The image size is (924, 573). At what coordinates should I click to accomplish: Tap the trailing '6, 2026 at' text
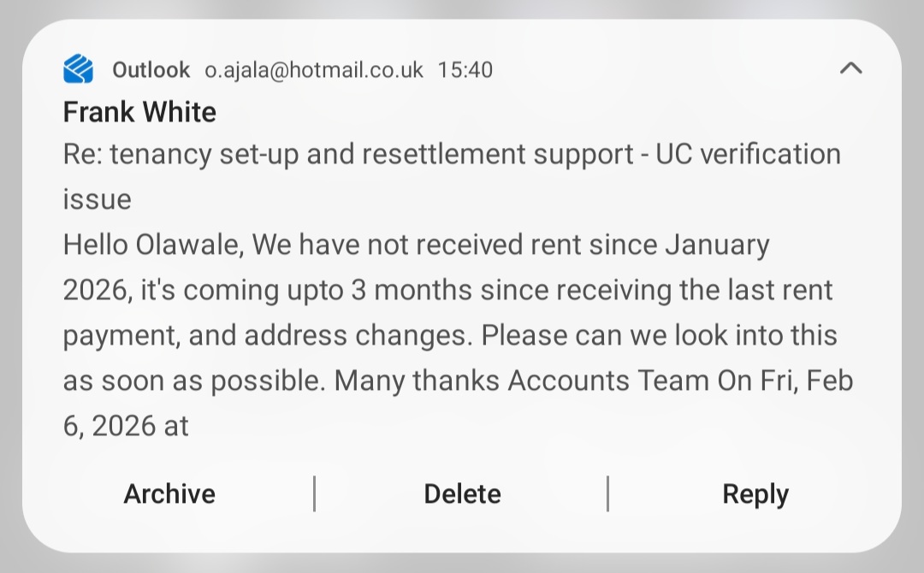coord(126,425)
